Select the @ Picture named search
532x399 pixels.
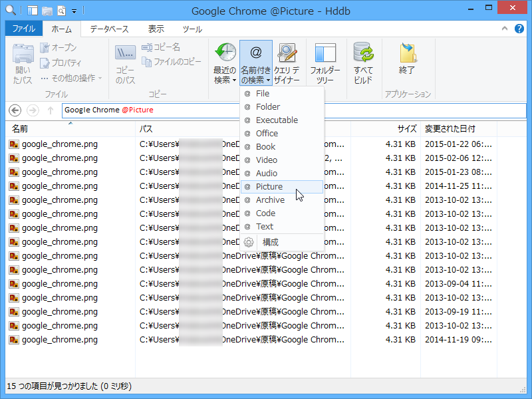click(281, 187)
